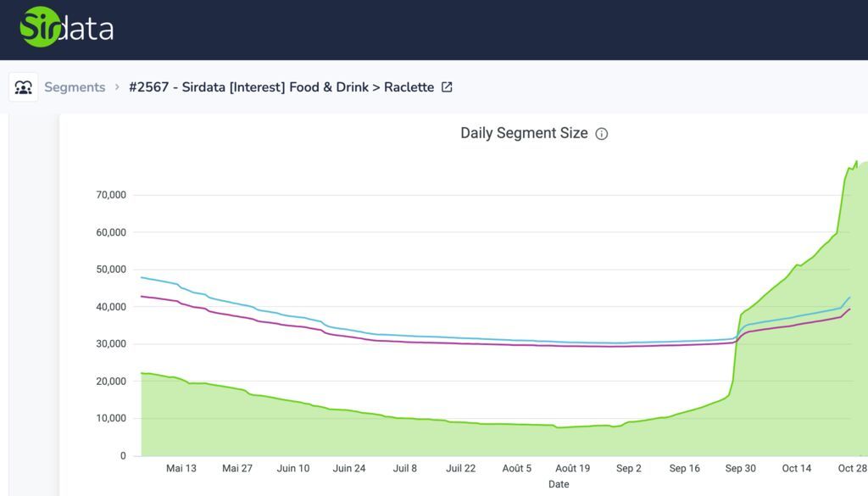Select the Sep 30 date label
This screenshot has height=496, width=868.
pyautogui.click(x=740, y=468)
